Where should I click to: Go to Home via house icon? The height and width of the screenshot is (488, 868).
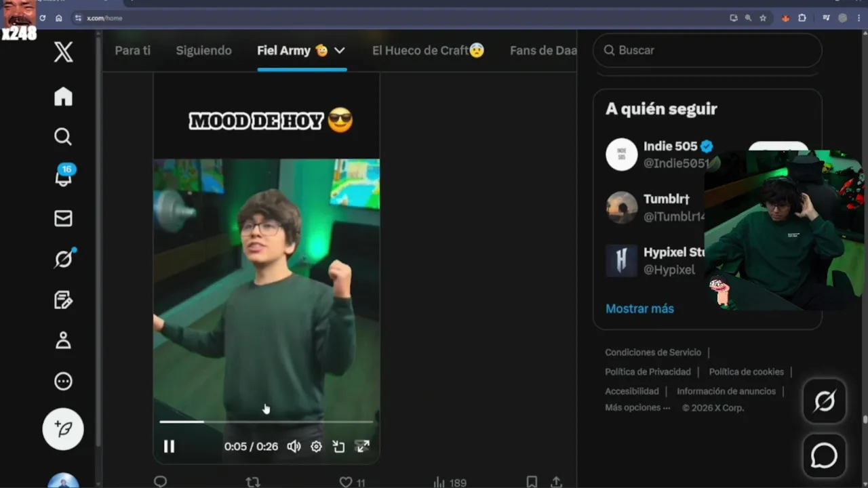[x=63, y=96]
